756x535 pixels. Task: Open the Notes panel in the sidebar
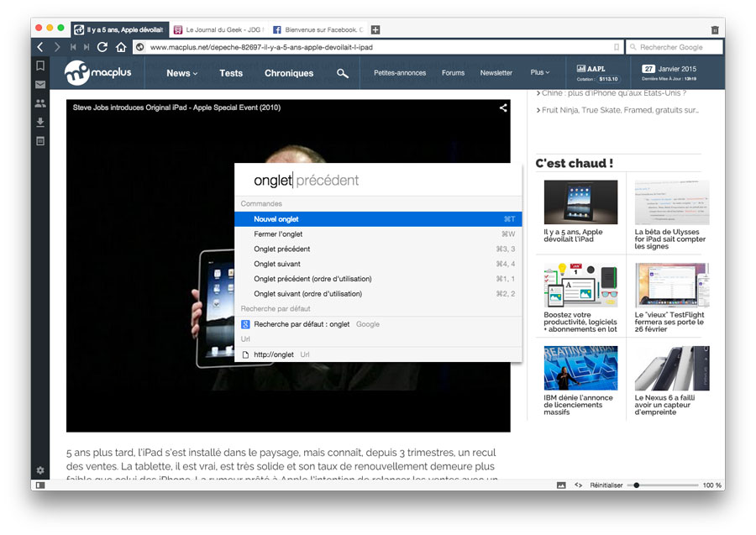pyautogui.click(x=40, y=141)
